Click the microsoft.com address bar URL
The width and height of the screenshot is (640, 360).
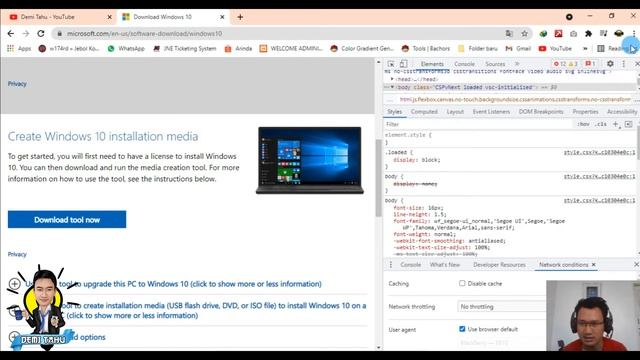click(x=144, y=33)
